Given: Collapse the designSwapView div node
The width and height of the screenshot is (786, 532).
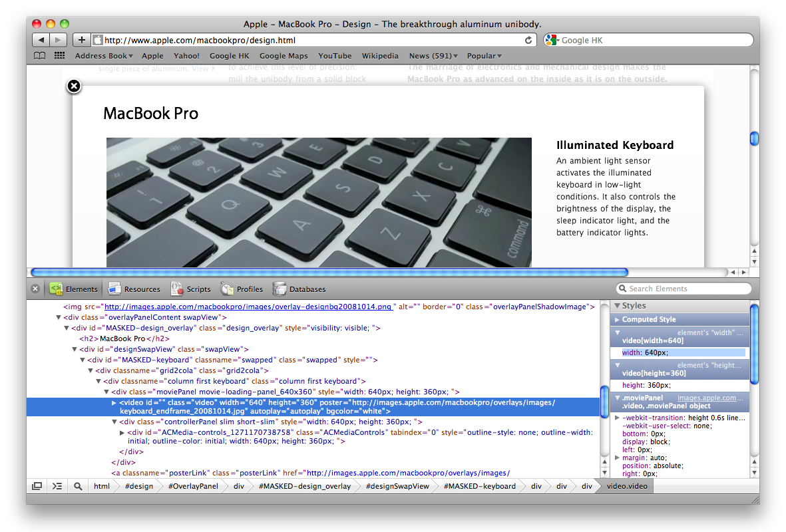Looking at the screenshot, I should [74, 349].
